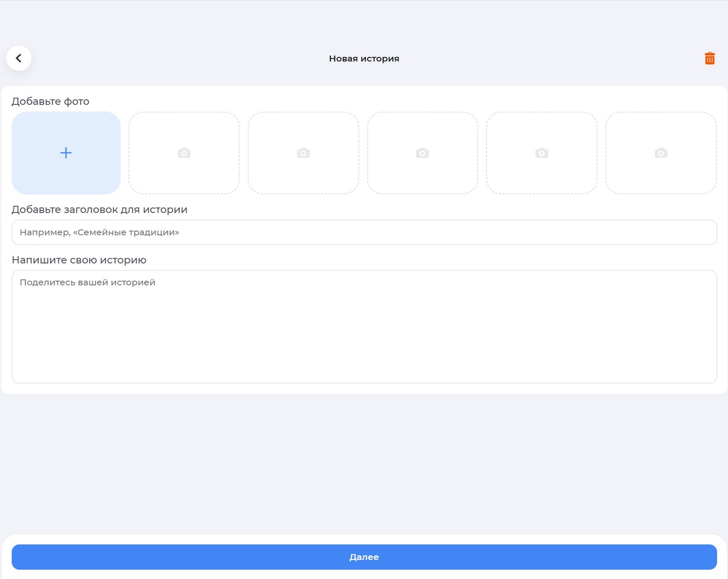The height and width of the screenshot is (579, 728).
Task: Click the «Добавьте заголовок для истории» label
Action: [99, 210]
